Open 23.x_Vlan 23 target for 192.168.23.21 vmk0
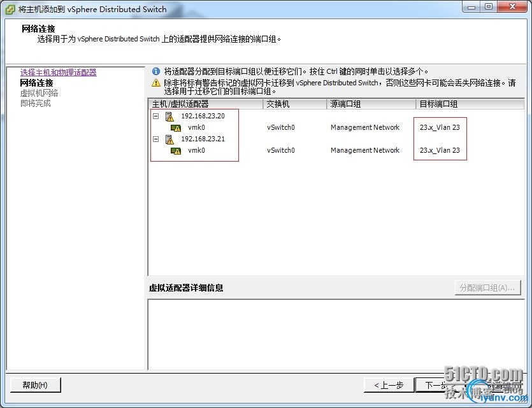The width and height of the screenshot is (532, 408). click(440, 150)
